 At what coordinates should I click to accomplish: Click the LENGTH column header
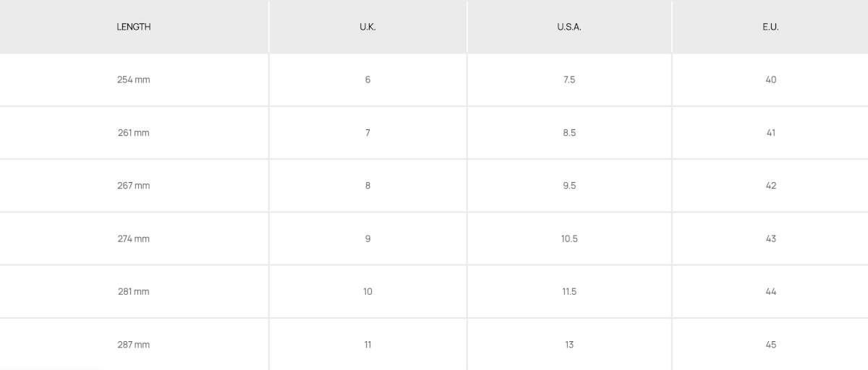[134, 27]
